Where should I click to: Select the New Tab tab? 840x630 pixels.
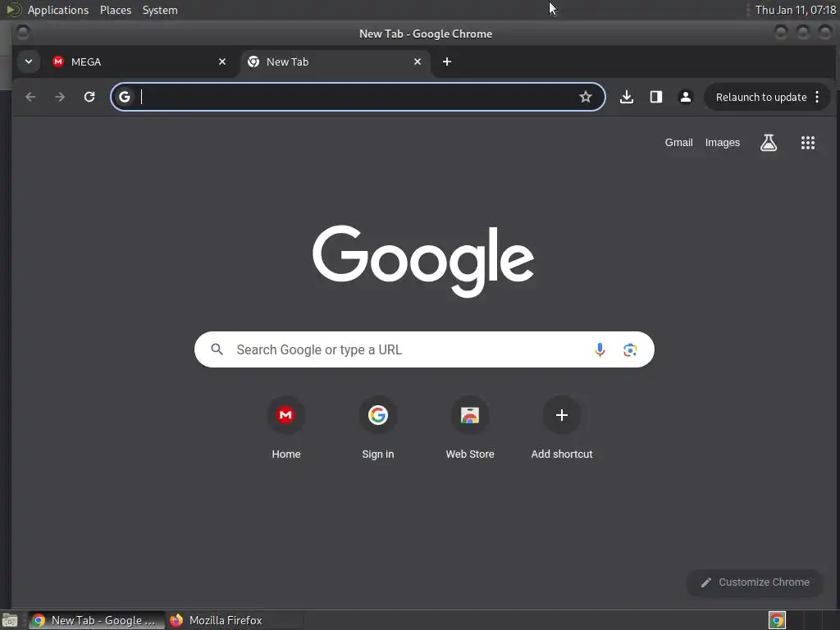coord(335,62)
